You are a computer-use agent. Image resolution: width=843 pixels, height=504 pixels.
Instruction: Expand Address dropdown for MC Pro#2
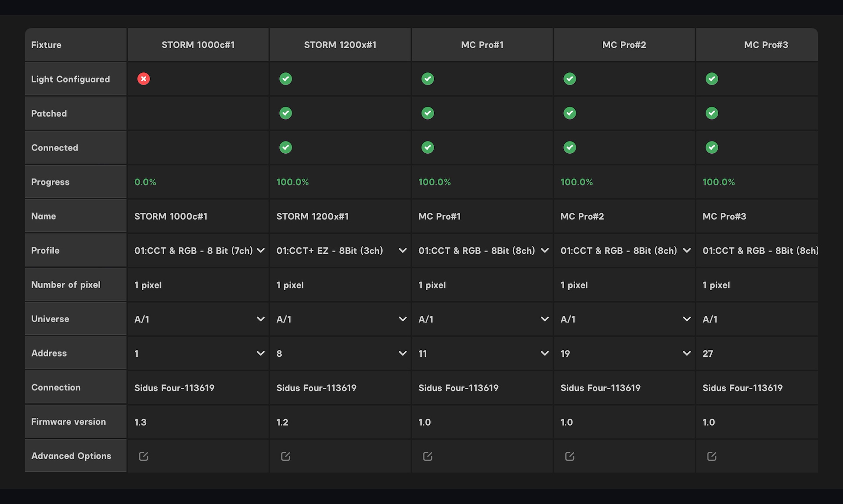point(687,353)
